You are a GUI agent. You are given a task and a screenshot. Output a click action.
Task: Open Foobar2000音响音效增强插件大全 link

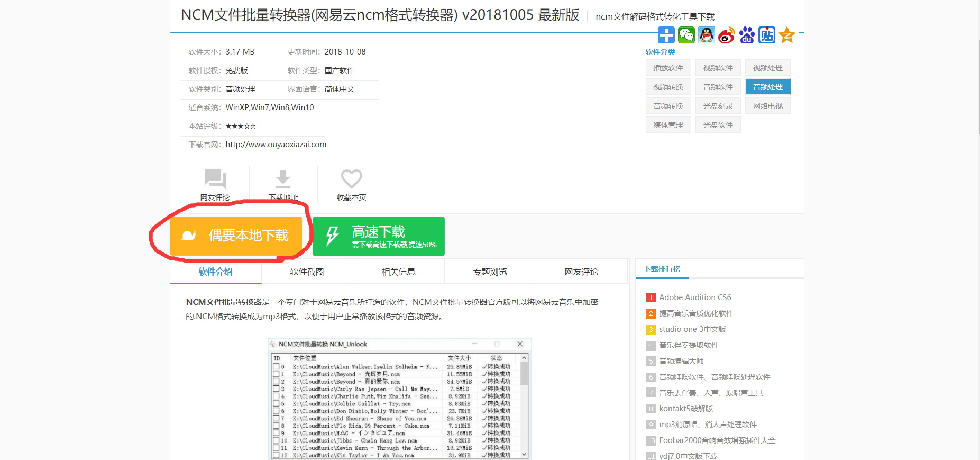coord(717,440)
